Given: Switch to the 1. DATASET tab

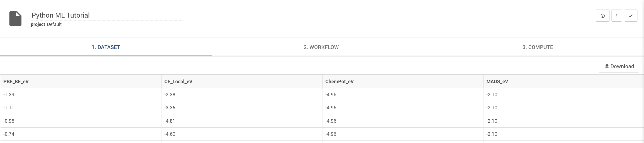Looking at the screenshot, I should (x=106, y=47).
